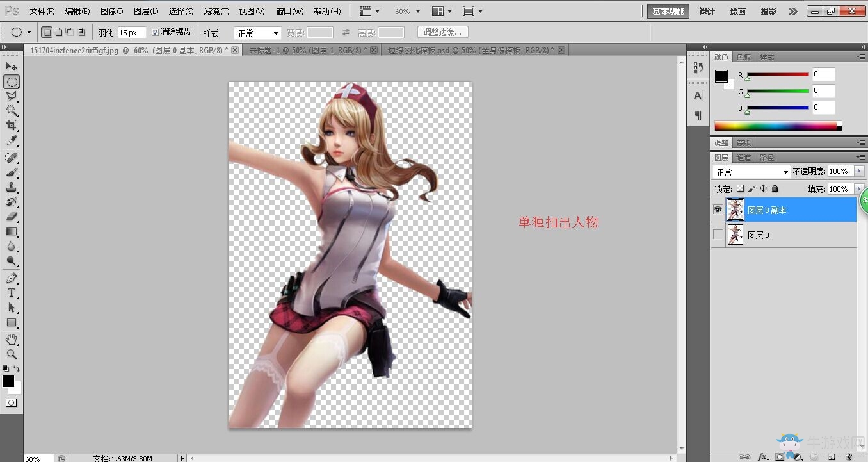
Task: Open the layer blend mode dropdown
Action: (x=751, y=172)
